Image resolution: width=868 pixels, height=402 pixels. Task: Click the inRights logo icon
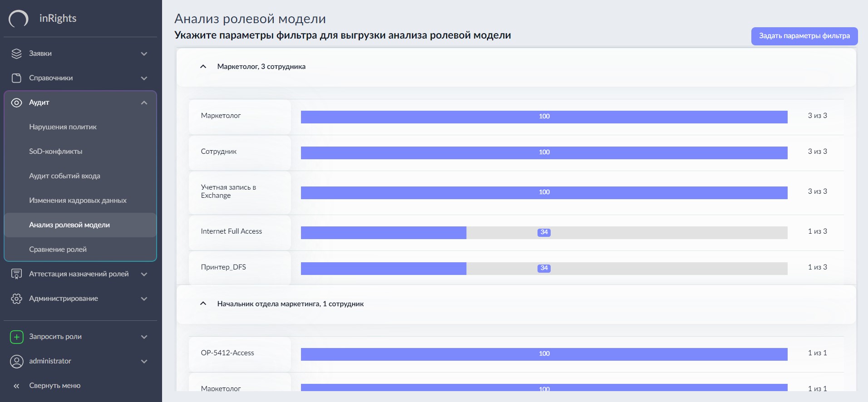click(19, 19)
